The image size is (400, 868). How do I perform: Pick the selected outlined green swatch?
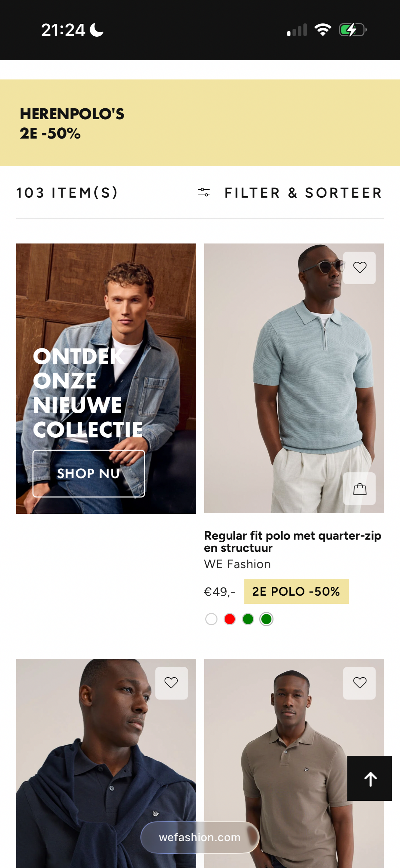[x=266, y=619]
